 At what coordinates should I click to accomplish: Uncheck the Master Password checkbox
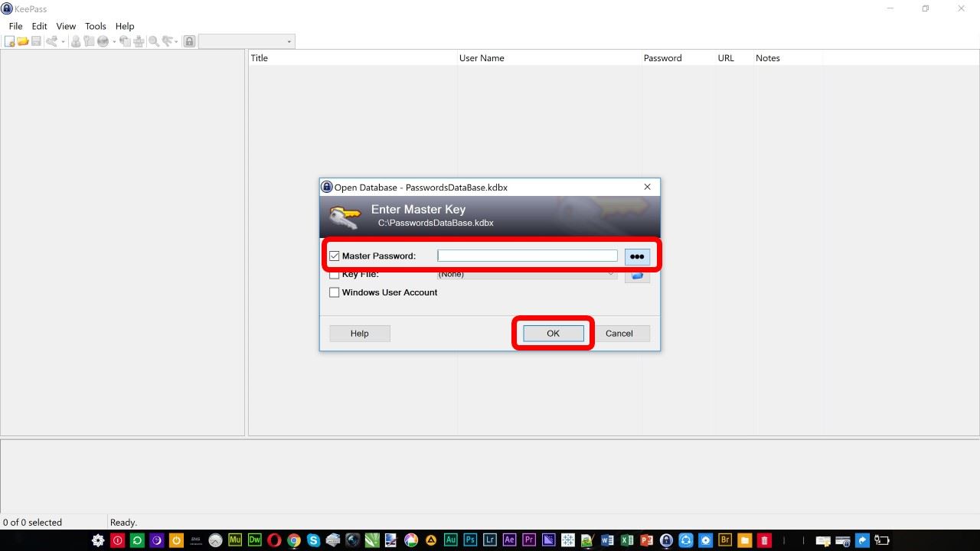pos(334,256)
